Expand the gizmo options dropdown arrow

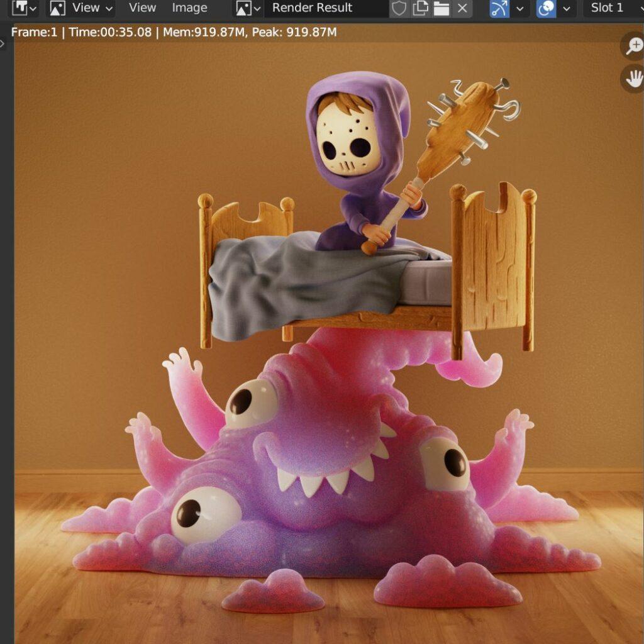[520, 8]
